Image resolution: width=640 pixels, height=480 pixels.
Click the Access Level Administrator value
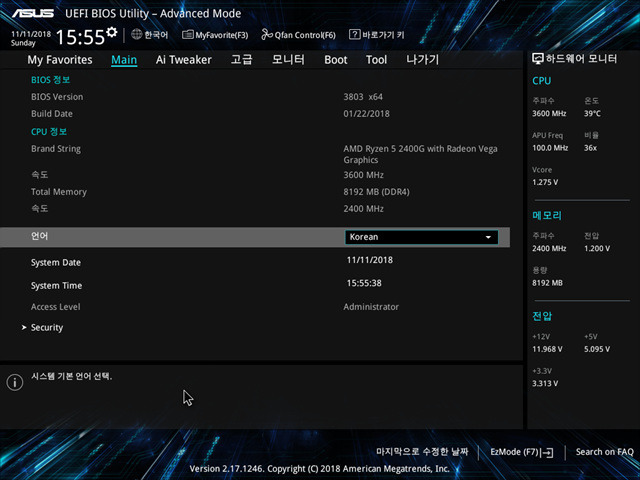point(371,307)
